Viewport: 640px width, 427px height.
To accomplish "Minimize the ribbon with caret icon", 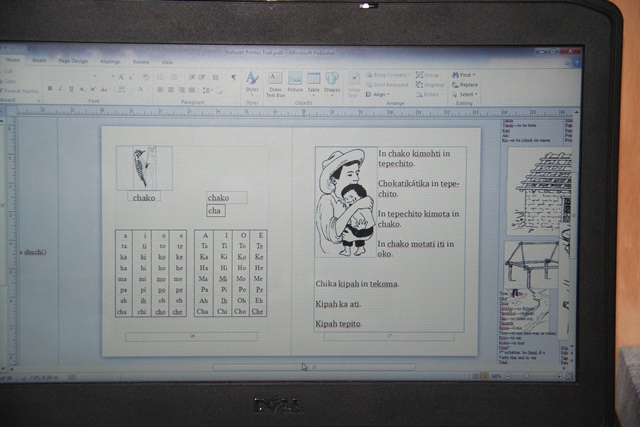I will 567,63.
